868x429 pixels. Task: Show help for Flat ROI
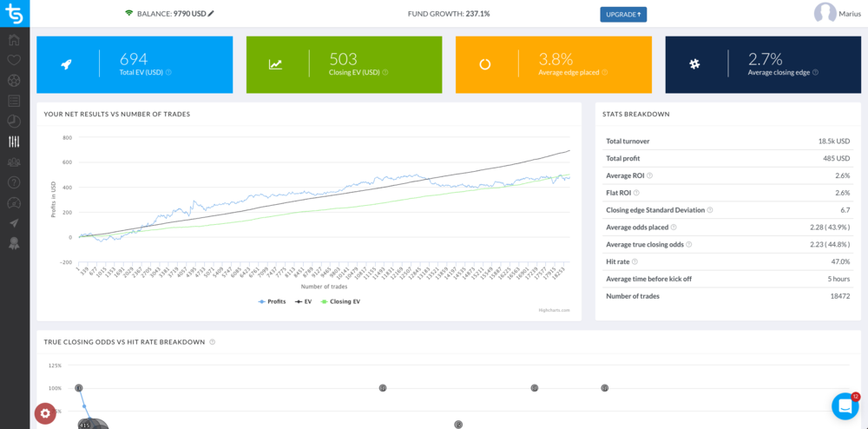click(x=635, y=193)
